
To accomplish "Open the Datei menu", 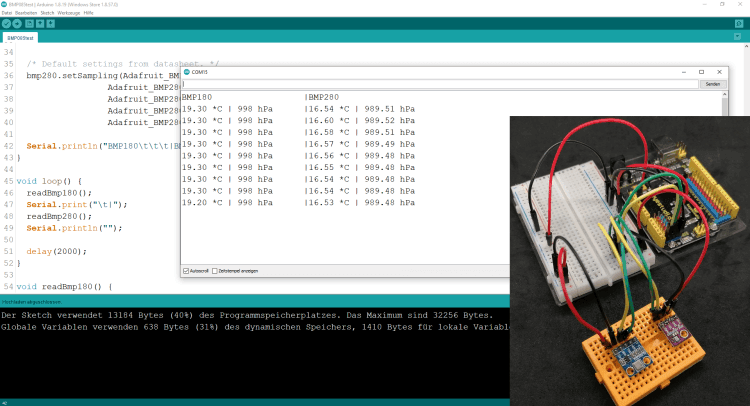I will (x=7, y=13).
